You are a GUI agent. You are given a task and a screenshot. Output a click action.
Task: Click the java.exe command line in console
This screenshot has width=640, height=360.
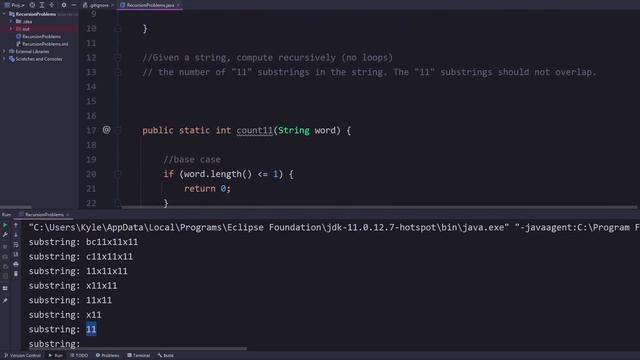pyautogui.click(x=334, y=228)
